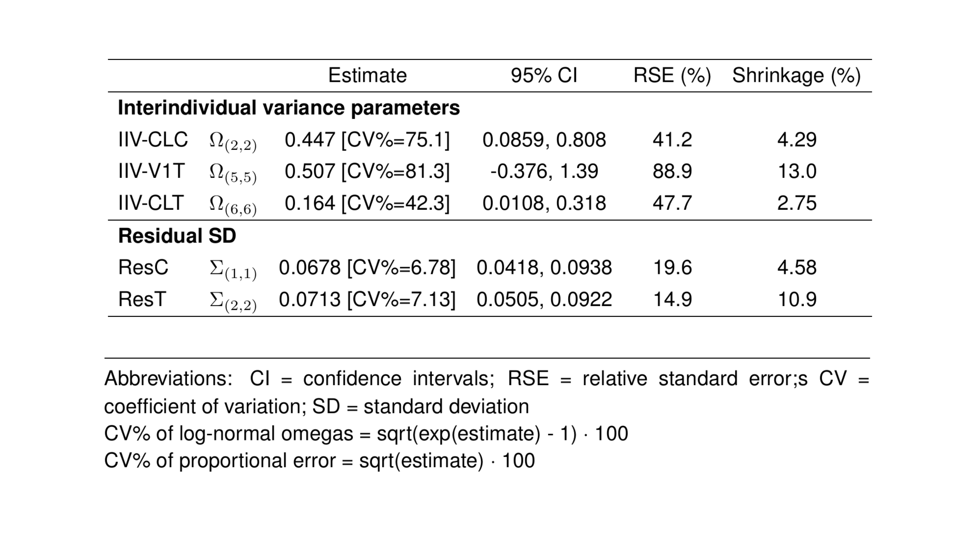The image size is (980, 535).
Task: Click the Estimate column header
Action: point(367,75)
